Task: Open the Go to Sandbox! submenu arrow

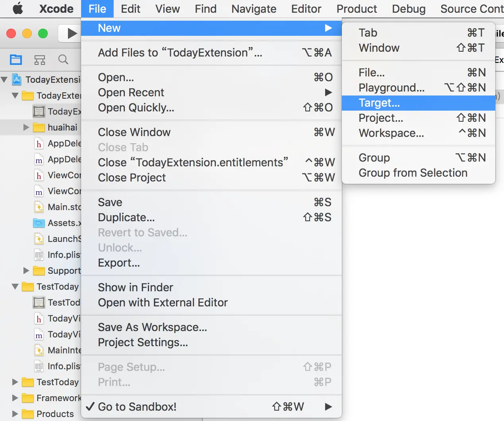Action: 328,407
